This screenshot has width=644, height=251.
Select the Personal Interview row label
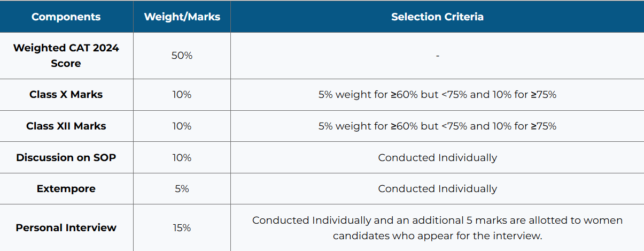coord(66,228)
